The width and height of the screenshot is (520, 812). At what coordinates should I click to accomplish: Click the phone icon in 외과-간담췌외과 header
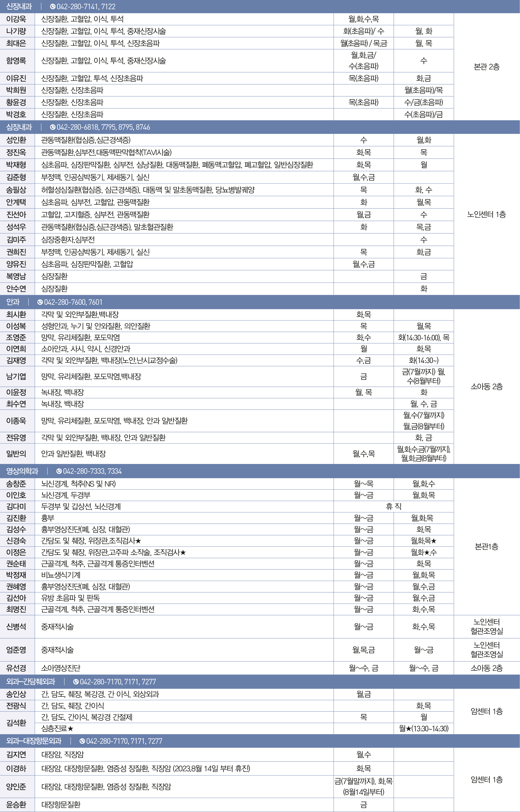pyautogui.click(x=76, y=681)
